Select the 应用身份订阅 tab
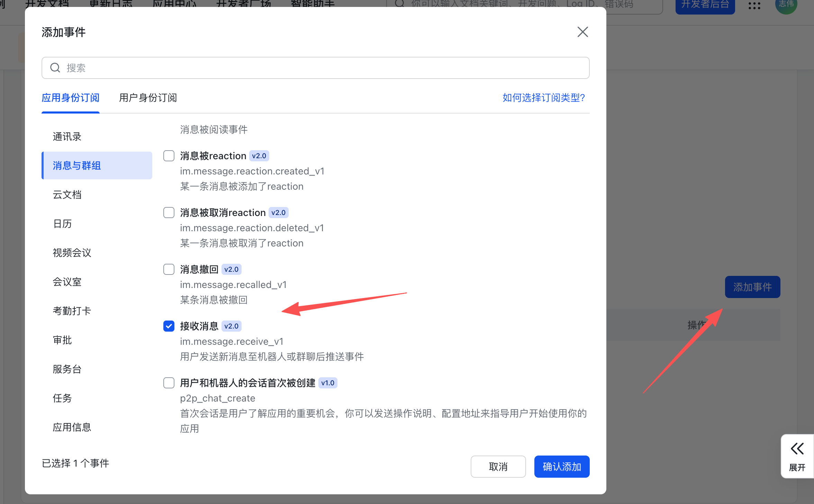This screenshot has height=504, width=814. tap(71, 98)
